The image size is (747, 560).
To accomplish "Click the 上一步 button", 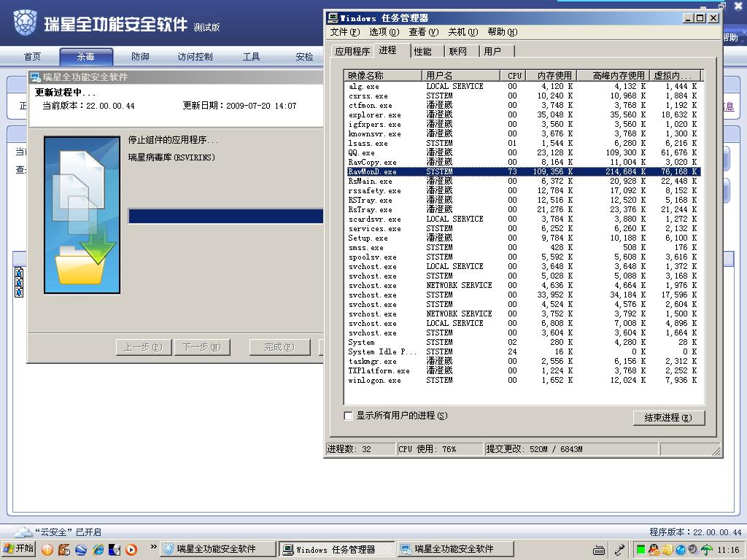I will pos(144,347).
